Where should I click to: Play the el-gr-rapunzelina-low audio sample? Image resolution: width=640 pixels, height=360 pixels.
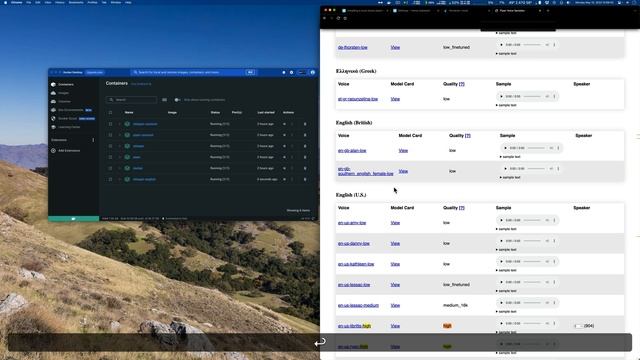coord(501,96)
